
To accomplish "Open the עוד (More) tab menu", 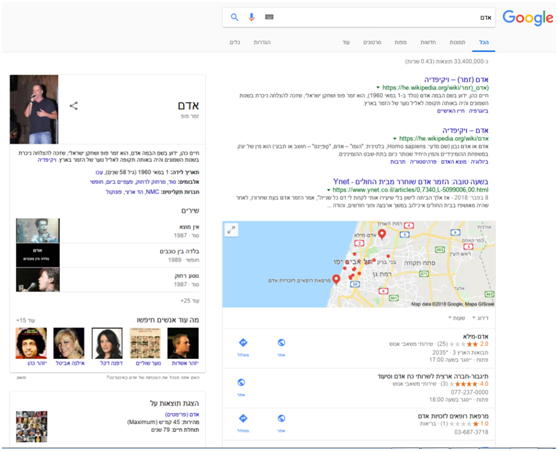I will 346,42.
